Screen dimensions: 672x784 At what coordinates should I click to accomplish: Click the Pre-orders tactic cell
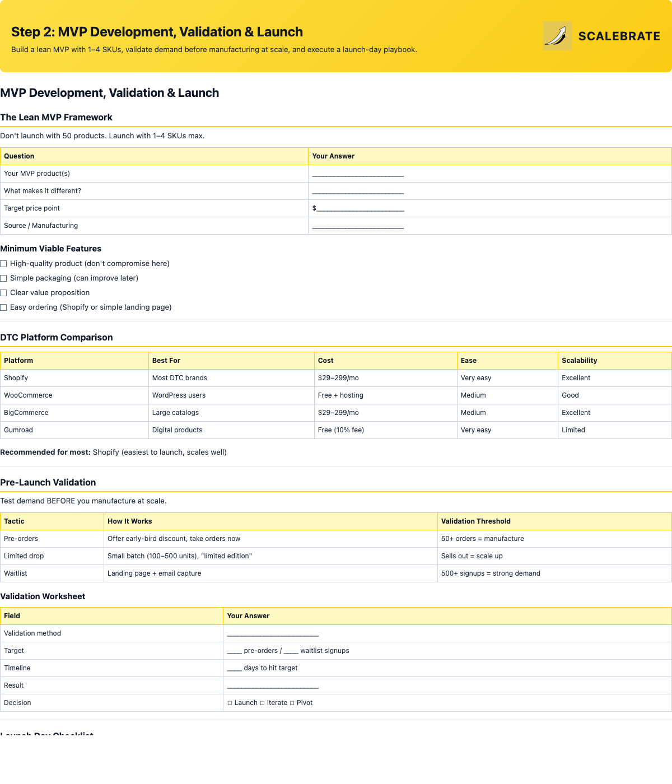tap(52, 539)
